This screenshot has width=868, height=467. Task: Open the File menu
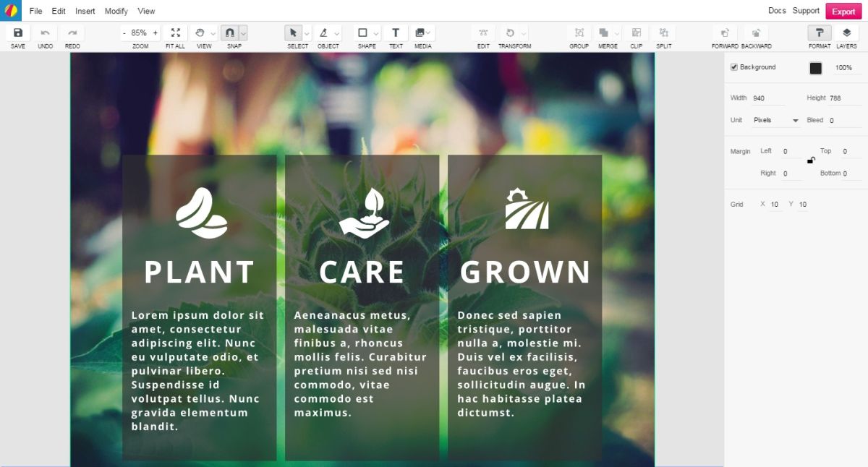pos(35,11)
